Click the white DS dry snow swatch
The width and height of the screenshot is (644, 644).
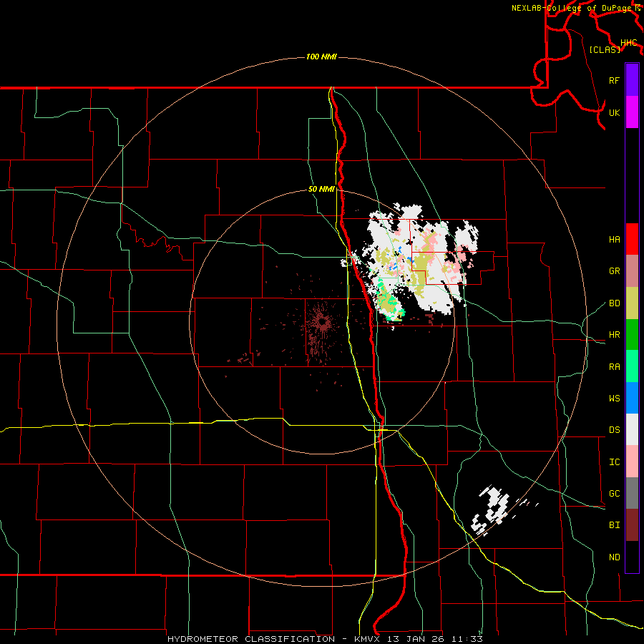[x=632, y=429]
